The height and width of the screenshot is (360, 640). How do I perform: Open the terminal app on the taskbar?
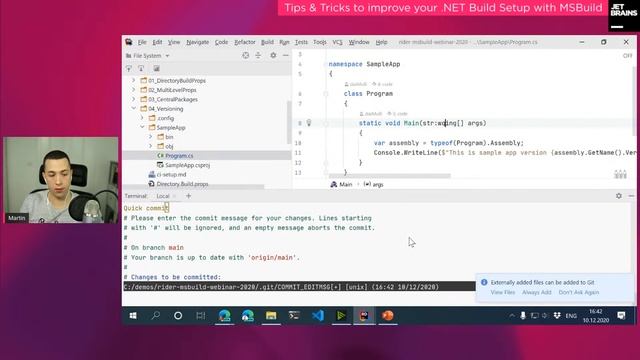(x=294, y=316)
